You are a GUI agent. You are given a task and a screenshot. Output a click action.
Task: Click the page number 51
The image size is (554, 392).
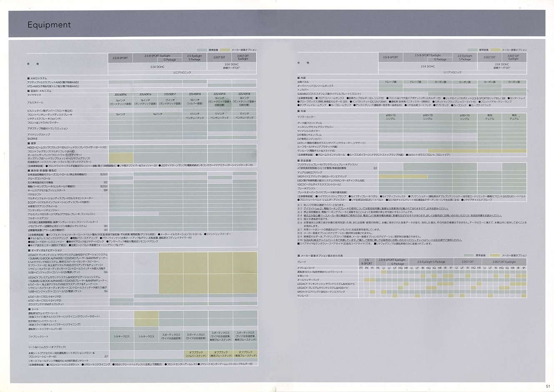pyautogui.click(x=548, y=387)
